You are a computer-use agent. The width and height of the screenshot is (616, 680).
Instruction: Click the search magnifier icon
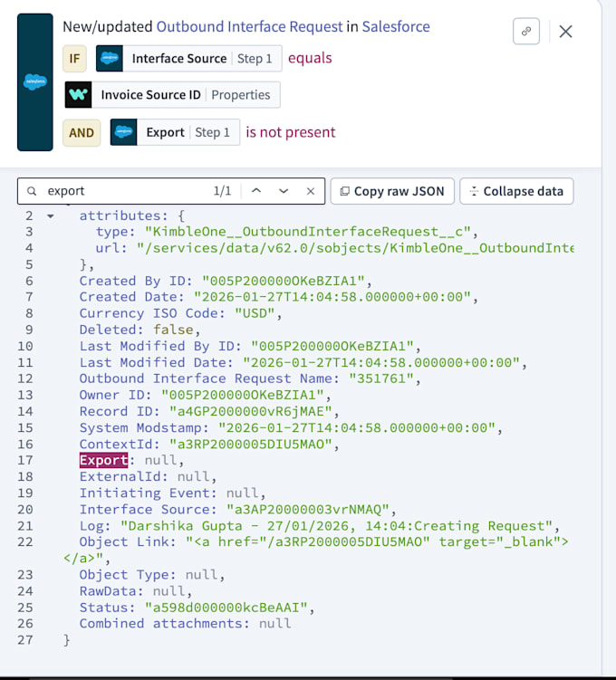[x=32, y=191]
